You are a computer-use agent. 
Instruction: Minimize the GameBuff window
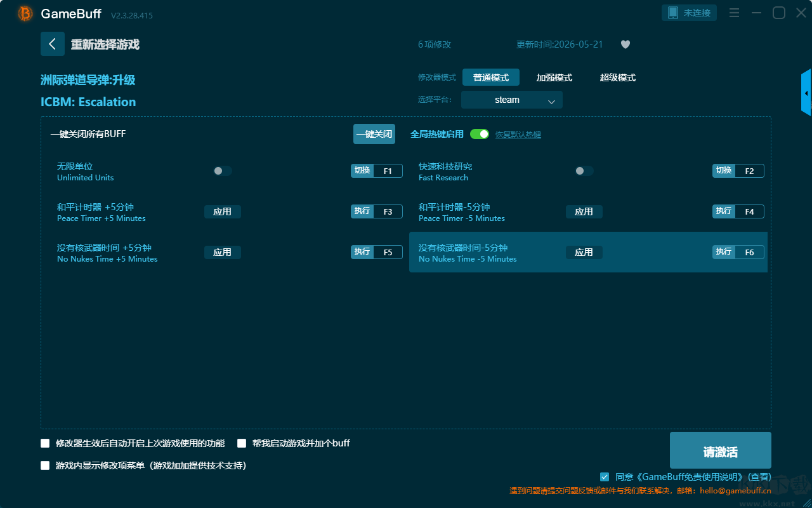(756, 13)
